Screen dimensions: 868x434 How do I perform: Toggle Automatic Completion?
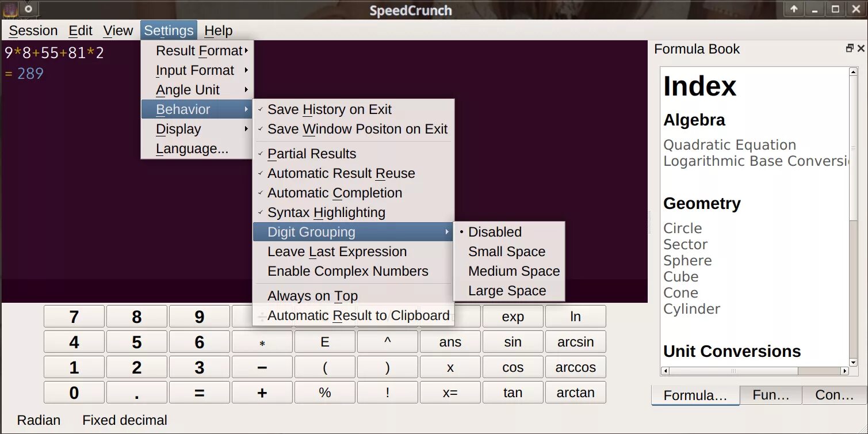354,193
